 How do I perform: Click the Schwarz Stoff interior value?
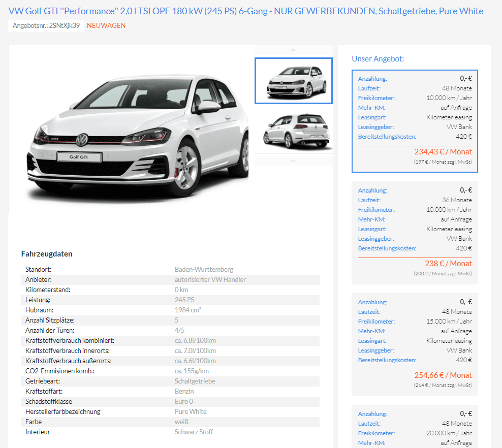194,432
